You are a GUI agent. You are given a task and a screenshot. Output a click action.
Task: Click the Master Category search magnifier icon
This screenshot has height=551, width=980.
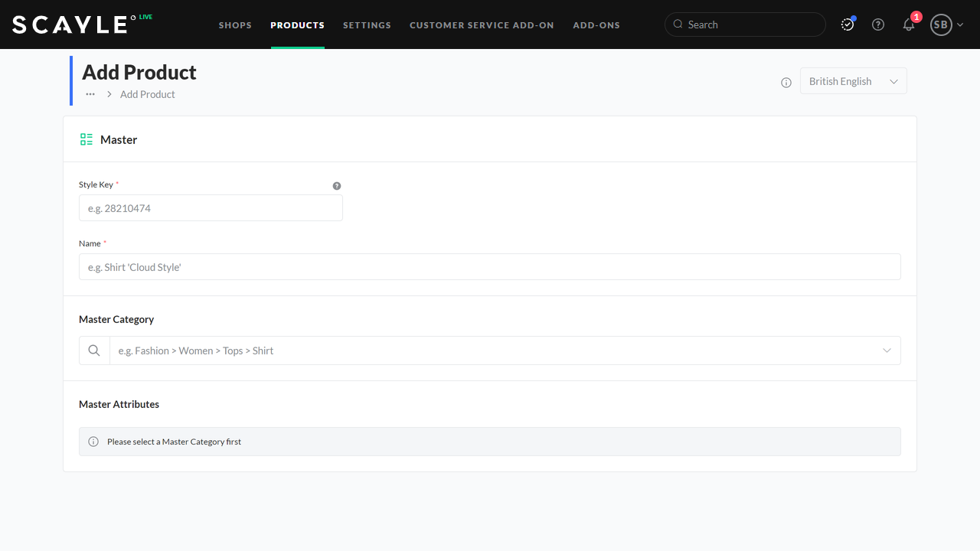point(94,350)
